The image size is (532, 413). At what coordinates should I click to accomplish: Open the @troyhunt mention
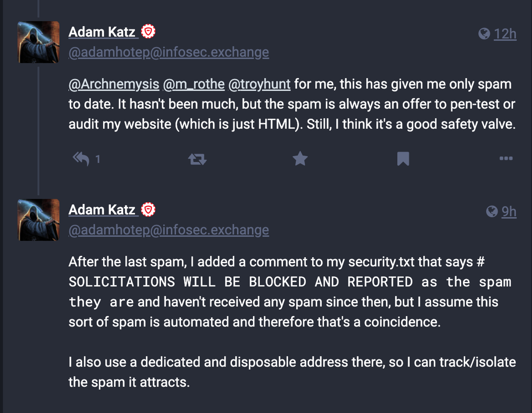[x=260, y=84]
